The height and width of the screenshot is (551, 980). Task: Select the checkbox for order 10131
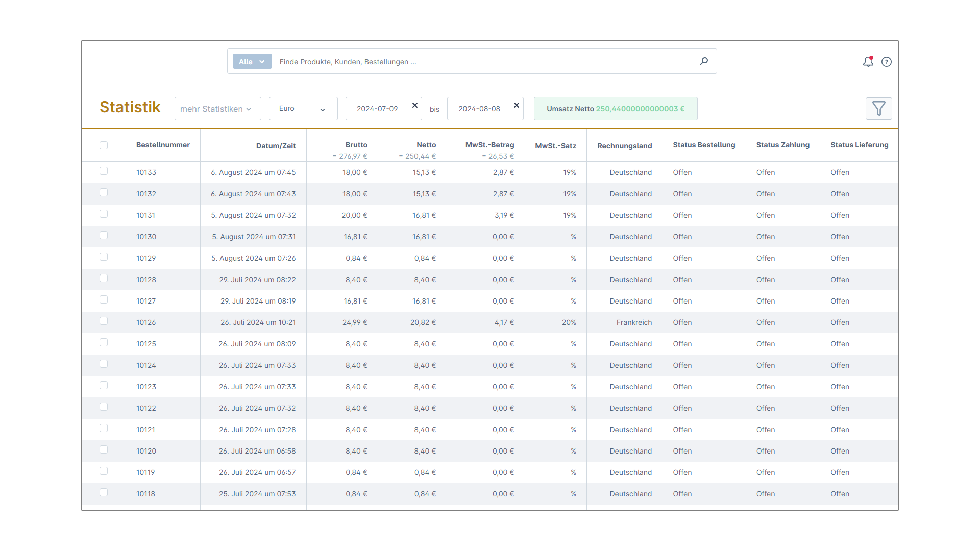tap(104, 214)
